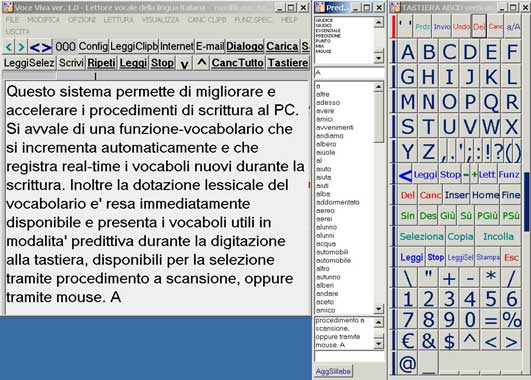Click the double-arrow <> toolbar icon
Viewport: 531px width, 380px height.
pyautogui.click(x=40, y=47)
